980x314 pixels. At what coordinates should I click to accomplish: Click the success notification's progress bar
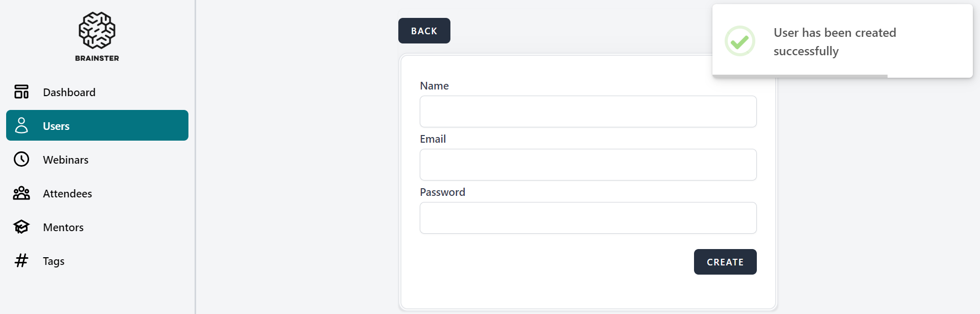click(800, 76)
